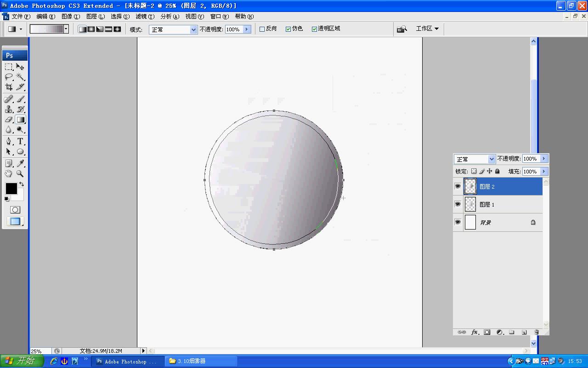Create new fill or adjustment layer
Image resolution: width=588 pixels, height=368 pixels.
[499, 332]
